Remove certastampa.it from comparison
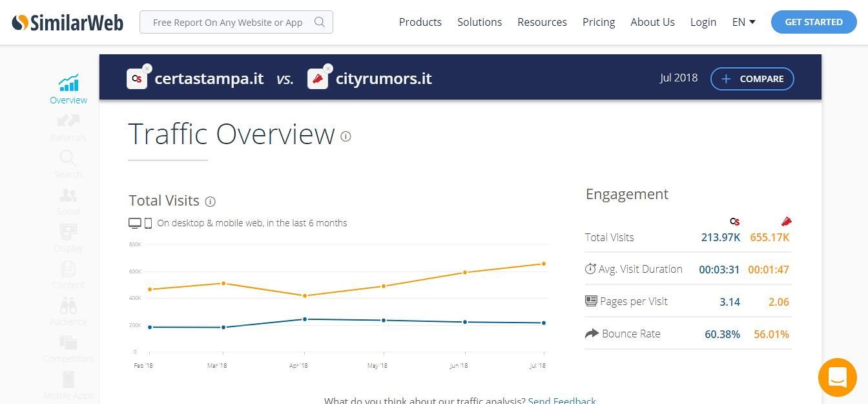The width and height of the screenshot is (868, 404). coord(147,69)
